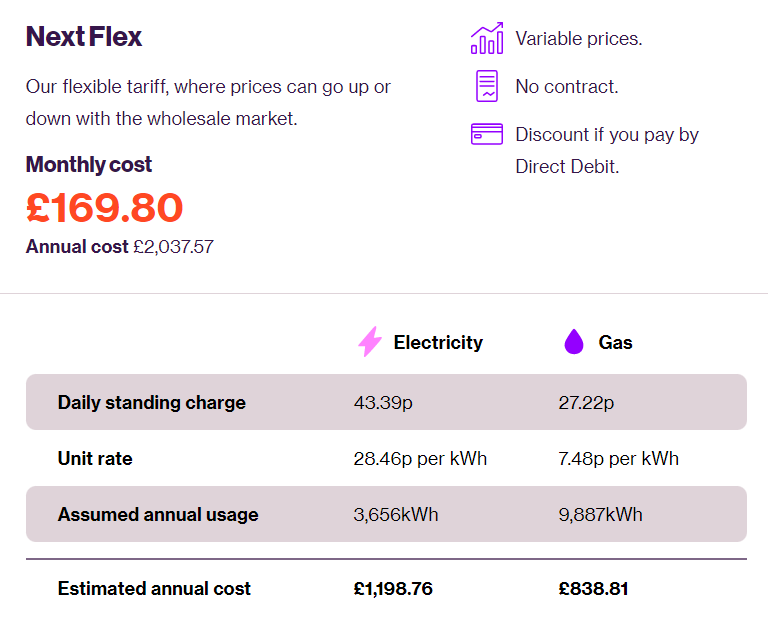Select the Next Flex tariff heading

coord(84,37)
